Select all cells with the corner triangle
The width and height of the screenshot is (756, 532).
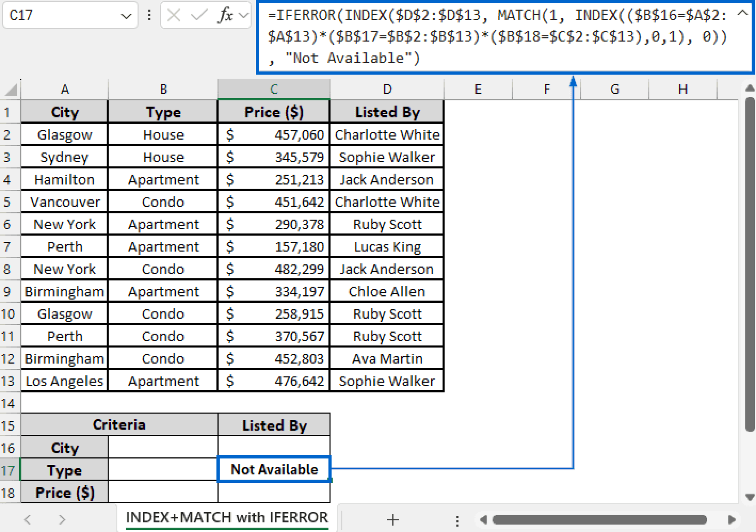click(10, 89)
